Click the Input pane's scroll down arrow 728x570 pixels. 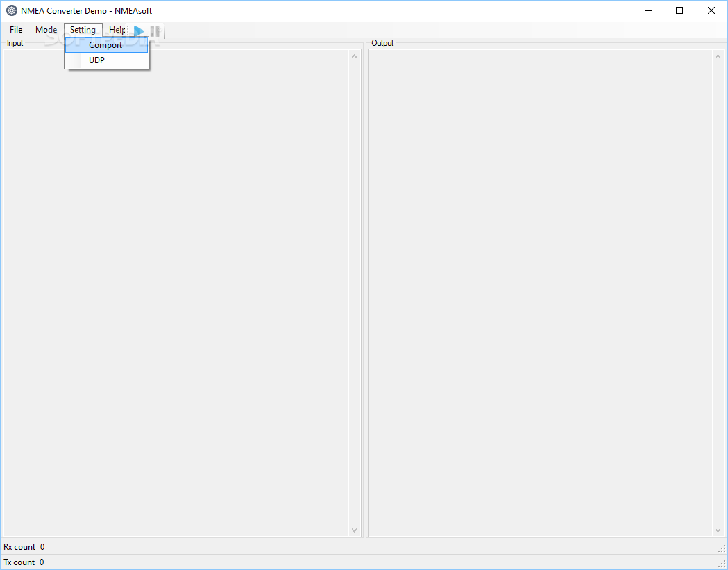[x=354, y=530]
